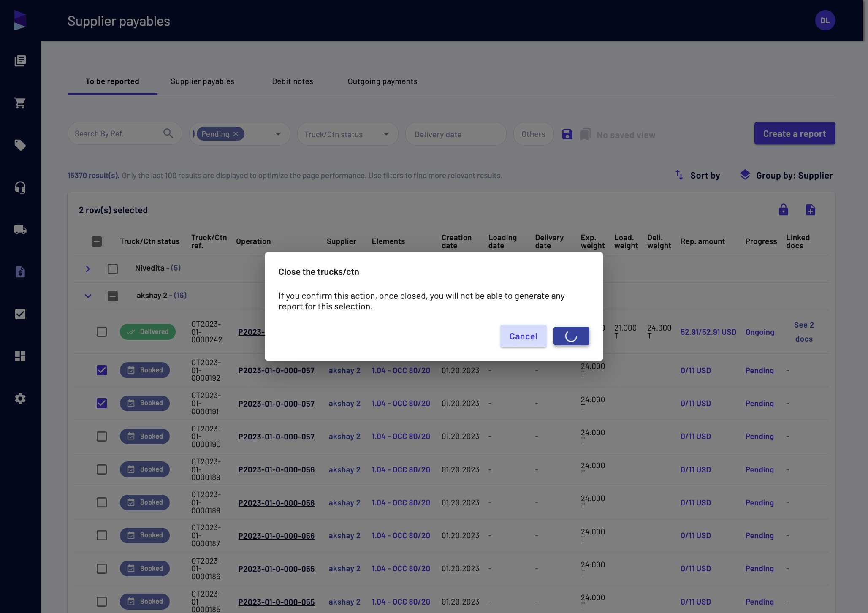868x613 pixels.
Task: Check the CT2023-01-0000242 row checkbox
Action: click(x=102, y=332)
